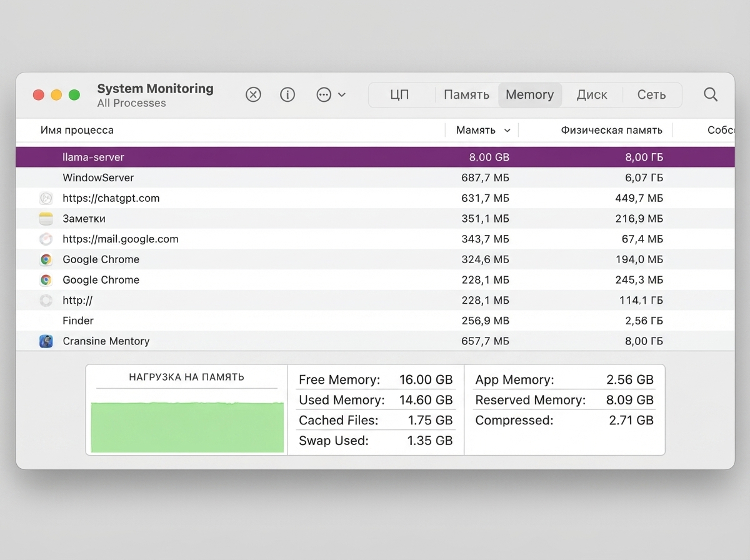The height and width of the screenshot is (560, 750).
Task: Select the Cransine Mentory process
Action: pos(375,341)
